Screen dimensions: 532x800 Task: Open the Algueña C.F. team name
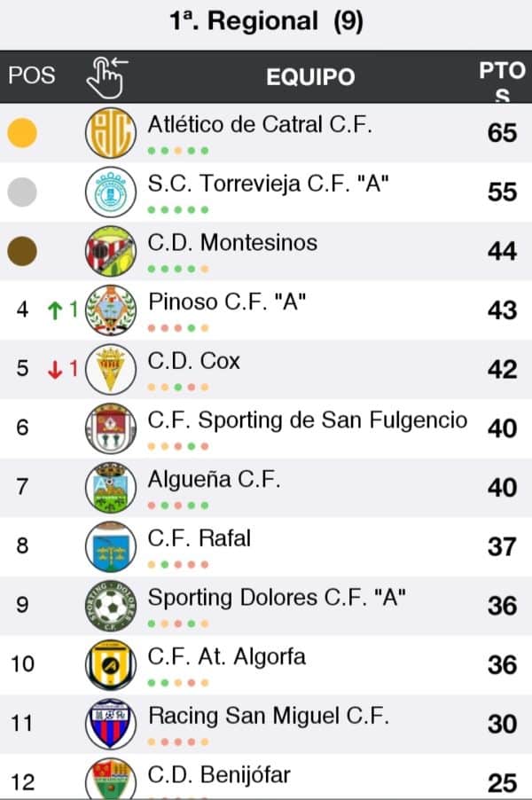coord(214,479)
